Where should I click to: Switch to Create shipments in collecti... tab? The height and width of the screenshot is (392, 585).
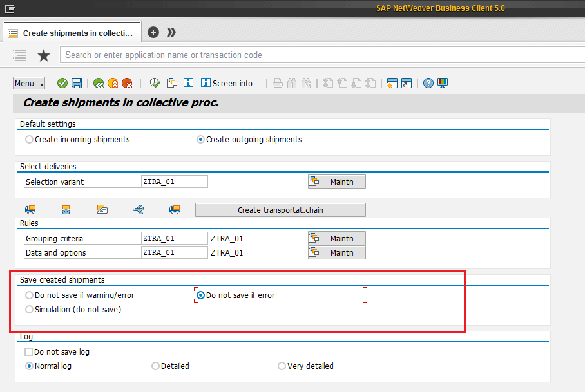tap(72, 33)
